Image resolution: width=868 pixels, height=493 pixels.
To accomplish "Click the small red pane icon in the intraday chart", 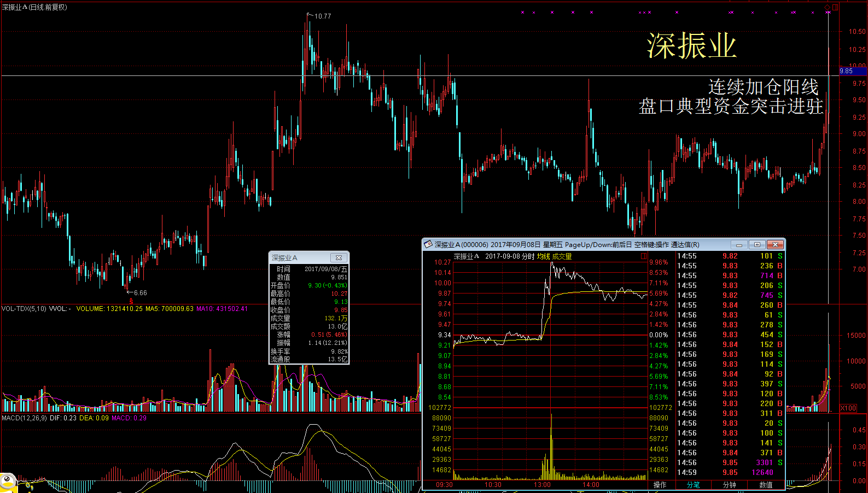I will [x=644, y=256].
